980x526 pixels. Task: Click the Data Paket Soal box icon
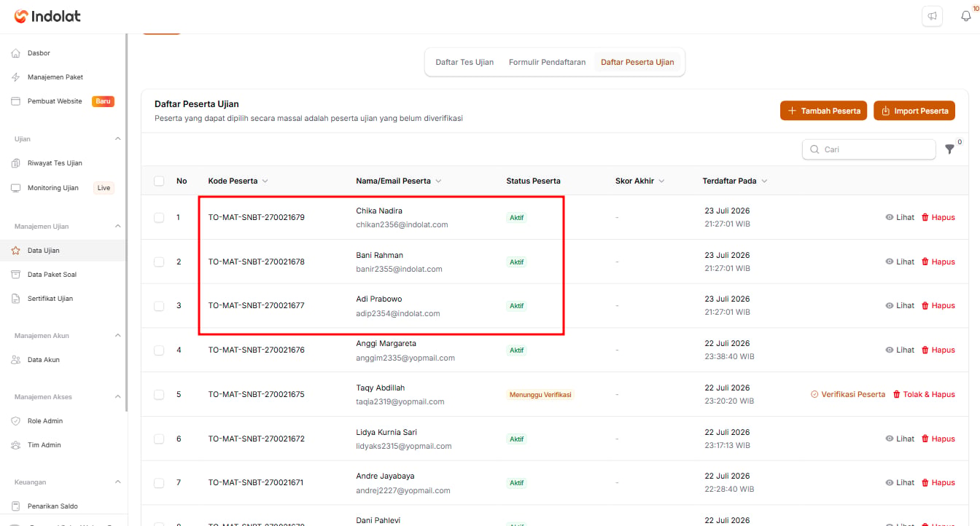pyautogui.click(x=15, y=275)
